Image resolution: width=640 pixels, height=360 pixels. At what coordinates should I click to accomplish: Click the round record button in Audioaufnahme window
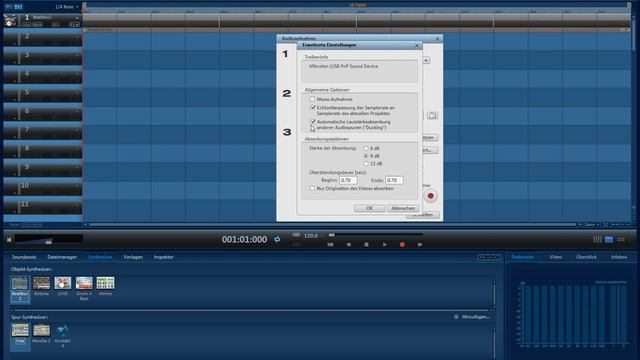click(430, 196)
